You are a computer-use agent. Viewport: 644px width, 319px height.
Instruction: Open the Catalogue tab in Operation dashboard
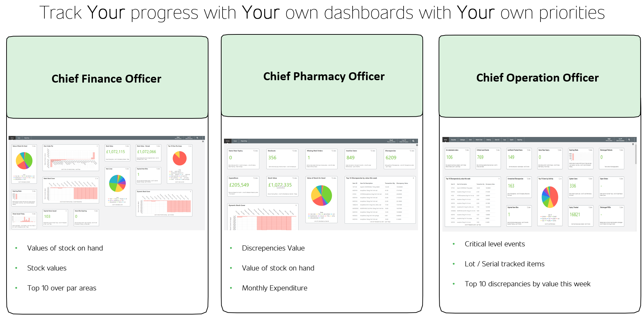point(463,140)
